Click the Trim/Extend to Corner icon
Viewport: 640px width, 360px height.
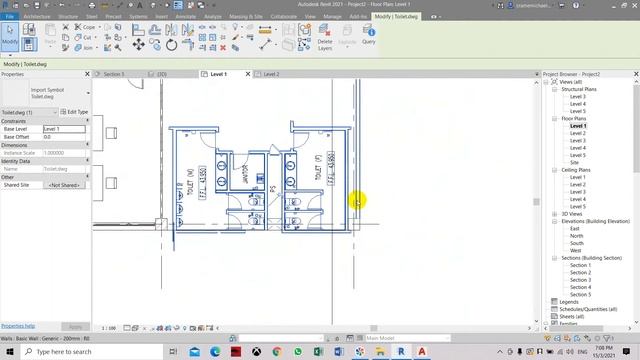coord(187,44)
